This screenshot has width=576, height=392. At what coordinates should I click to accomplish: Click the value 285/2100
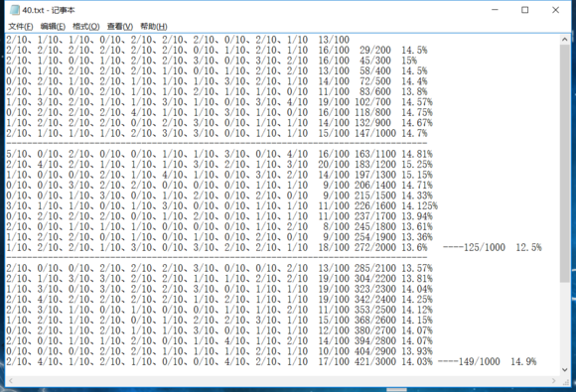tap(375, 268)
